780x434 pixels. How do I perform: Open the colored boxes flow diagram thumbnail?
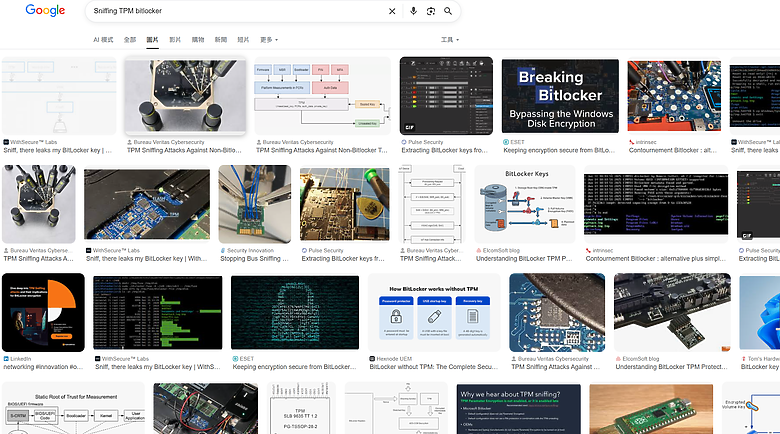click(x=322, y=96)
